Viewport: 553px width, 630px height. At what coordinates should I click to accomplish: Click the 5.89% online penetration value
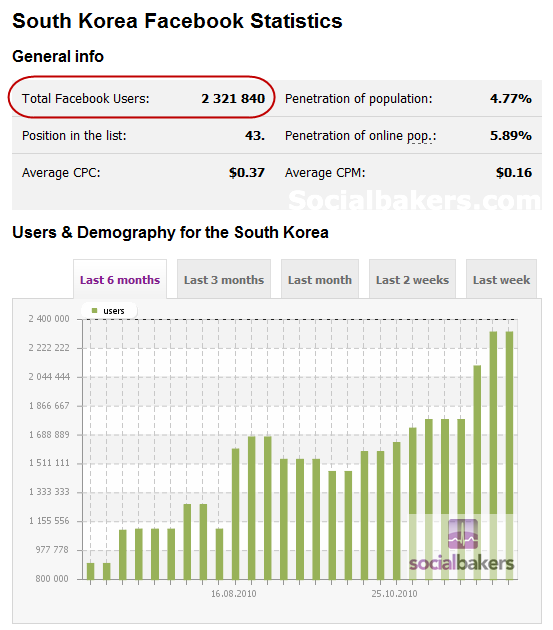511,135
